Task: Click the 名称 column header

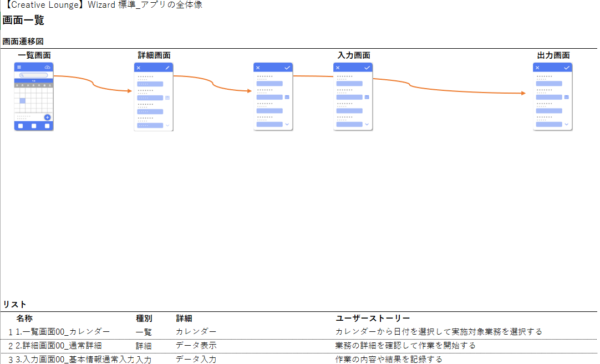Action: click(x=24, y=318)
